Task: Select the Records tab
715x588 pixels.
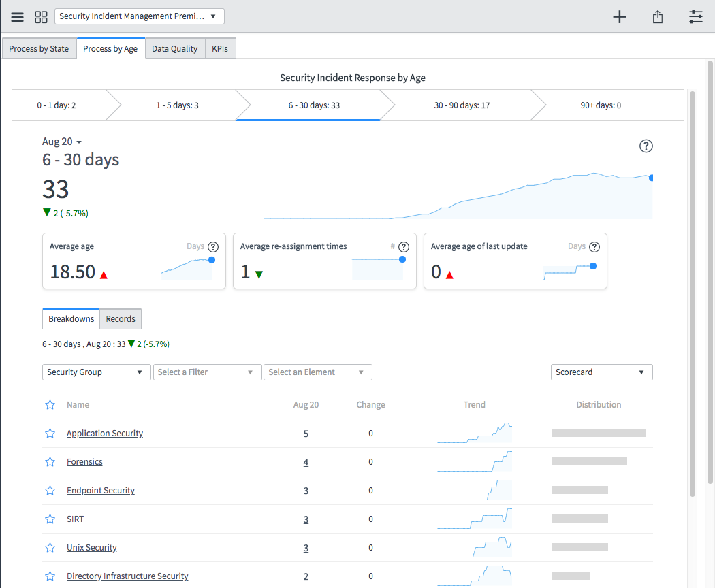Action: [x=121, y=318]
